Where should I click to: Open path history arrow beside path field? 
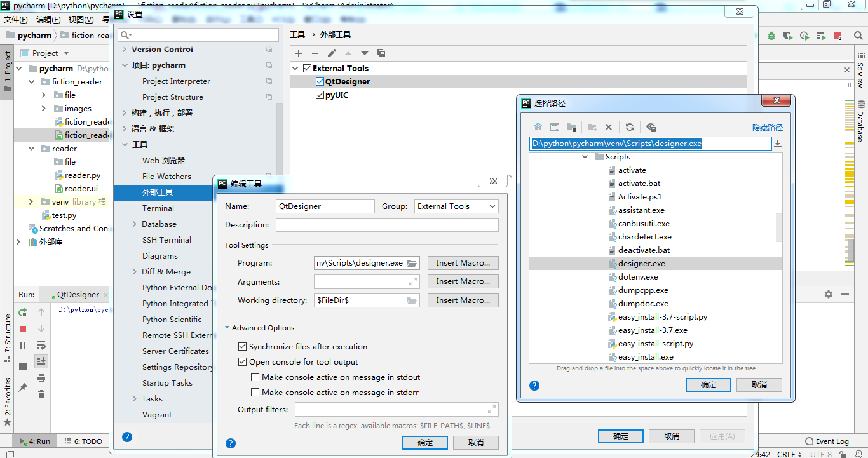click(778, 144)
